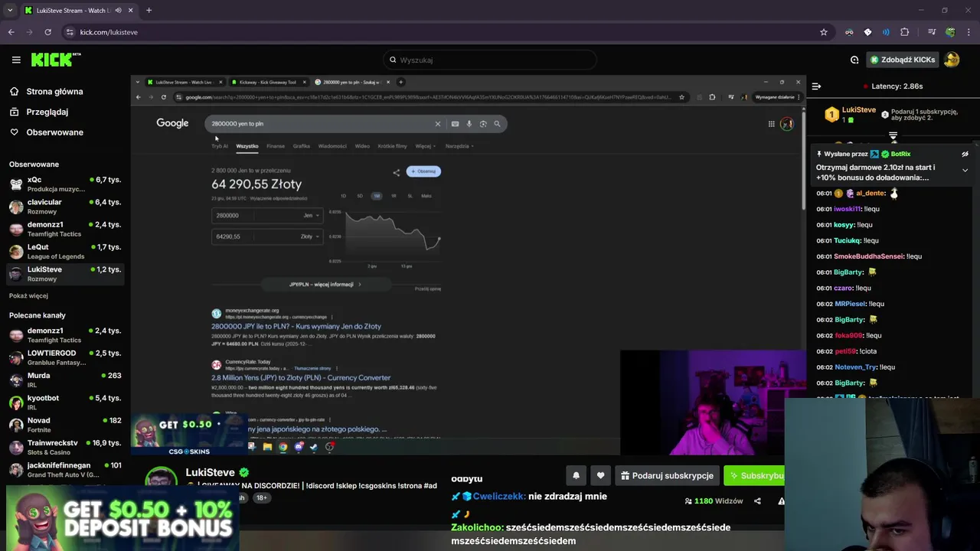980x551 pixels.
Task: Open the Murda IRL channel
Action: [x=65, y=380]
